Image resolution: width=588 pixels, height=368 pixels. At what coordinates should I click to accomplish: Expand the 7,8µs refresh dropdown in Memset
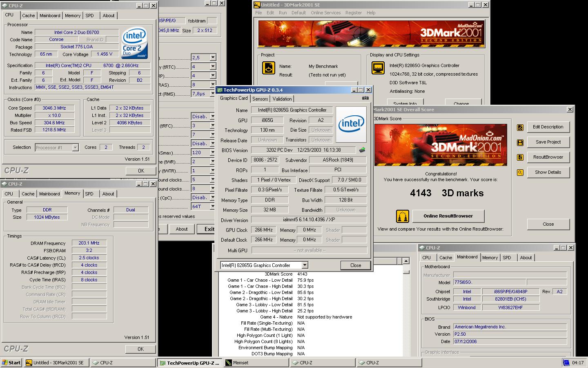212,94
